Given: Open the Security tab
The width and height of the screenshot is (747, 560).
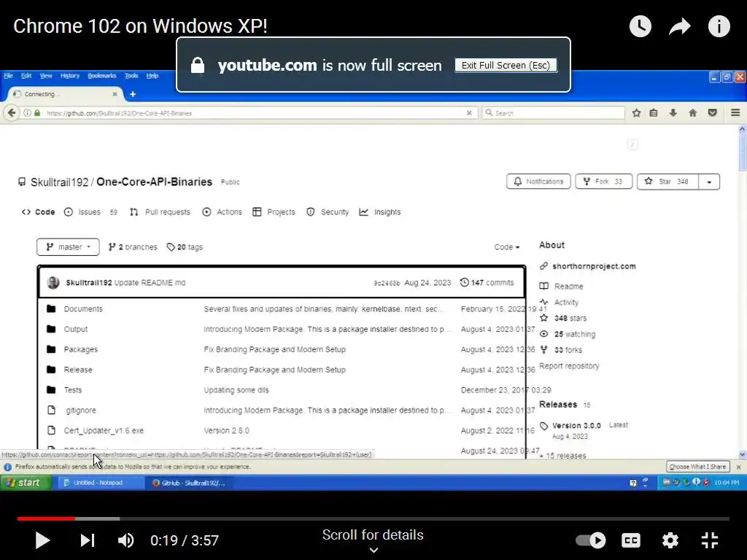Looking at the screenshot, I should 328,212.
